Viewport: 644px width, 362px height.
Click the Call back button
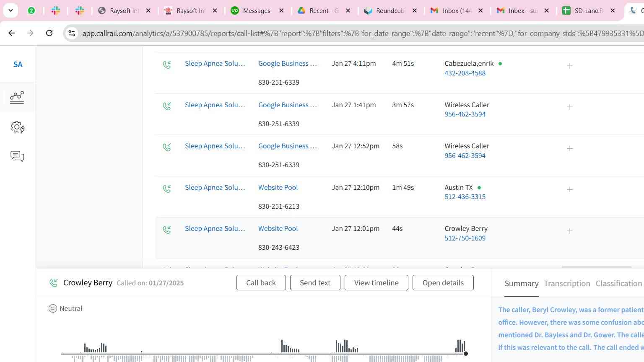[261, 283]
